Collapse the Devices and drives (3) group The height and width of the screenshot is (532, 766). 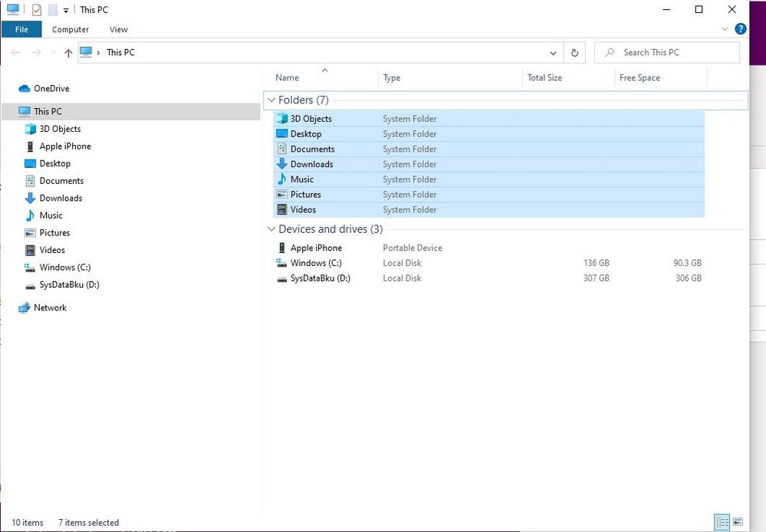tap(272, 228)
